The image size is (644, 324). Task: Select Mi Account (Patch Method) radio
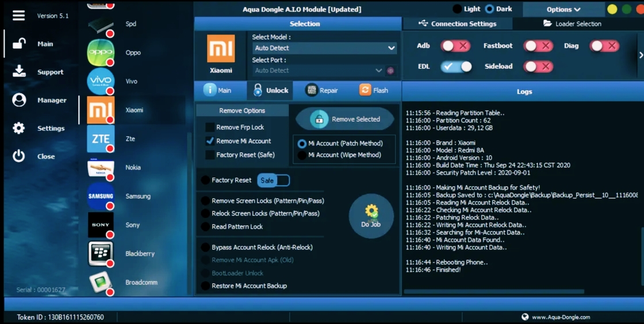pyautogui.click(x=302, y=144)
